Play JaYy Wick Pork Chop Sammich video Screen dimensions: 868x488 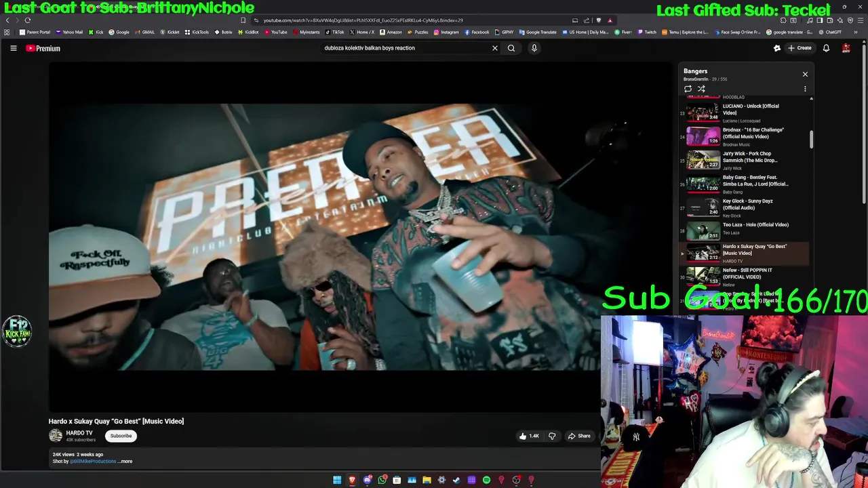(744, 161)
